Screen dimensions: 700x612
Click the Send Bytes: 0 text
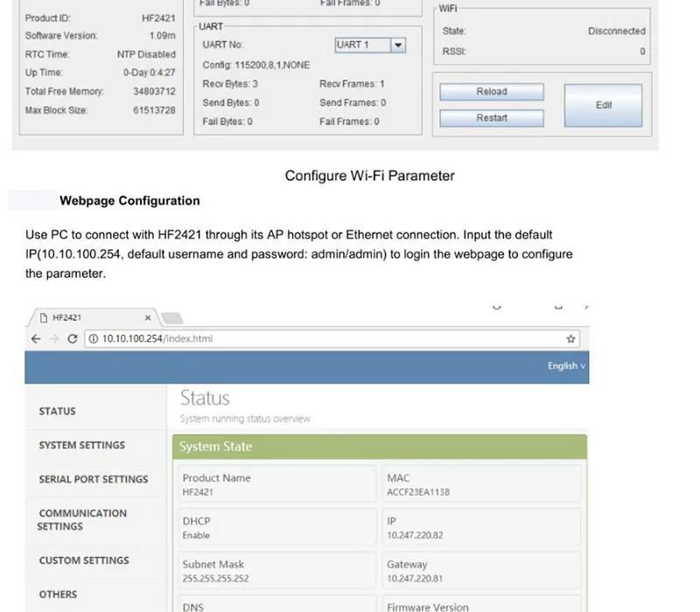click(231, 102)
